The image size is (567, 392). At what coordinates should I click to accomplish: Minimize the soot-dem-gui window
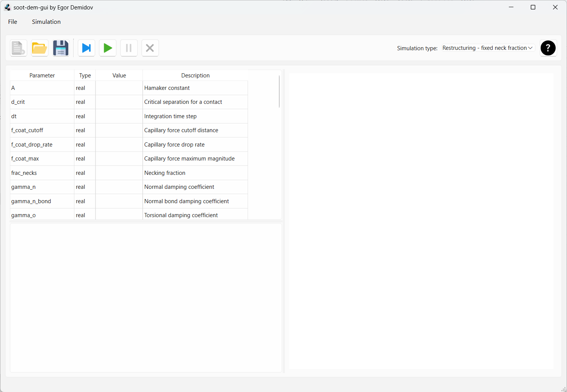click(x=511, y=7)
